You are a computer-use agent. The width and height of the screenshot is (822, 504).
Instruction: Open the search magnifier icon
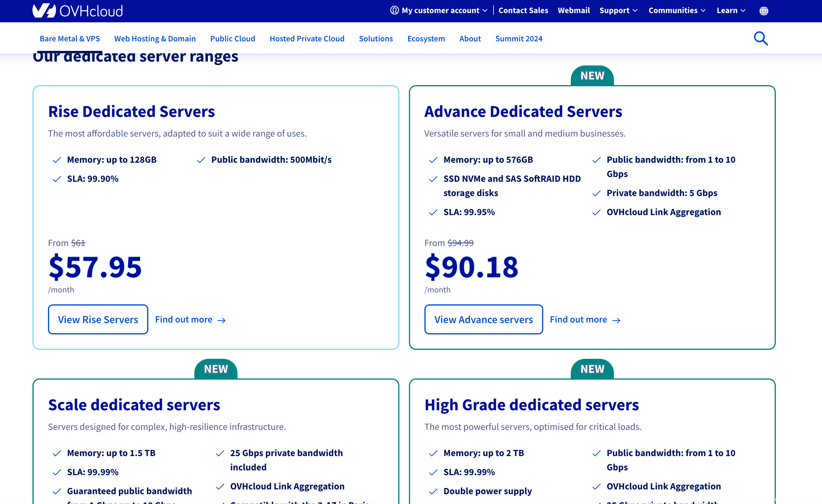(x=761, y=39)
